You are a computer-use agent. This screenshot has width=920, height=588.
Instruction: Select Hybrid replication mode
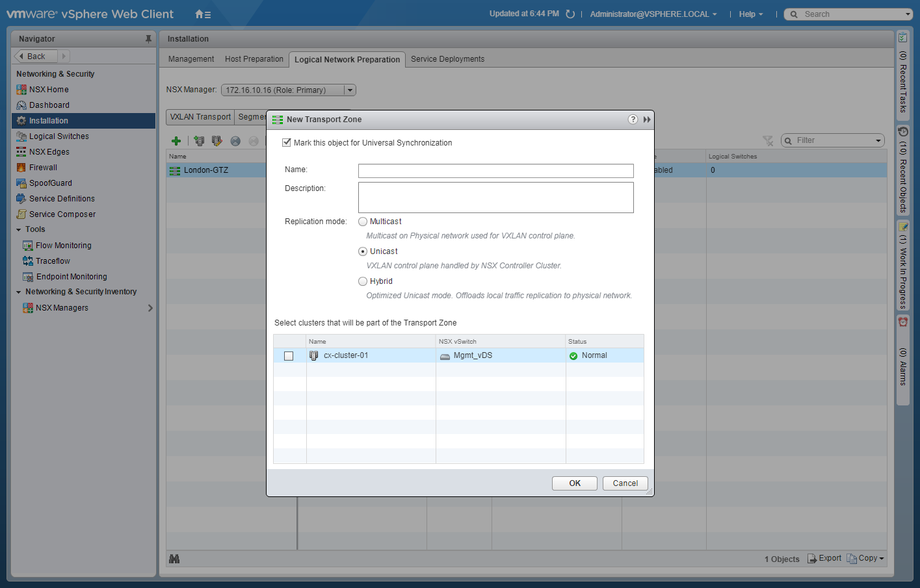[x=363, y=281]
